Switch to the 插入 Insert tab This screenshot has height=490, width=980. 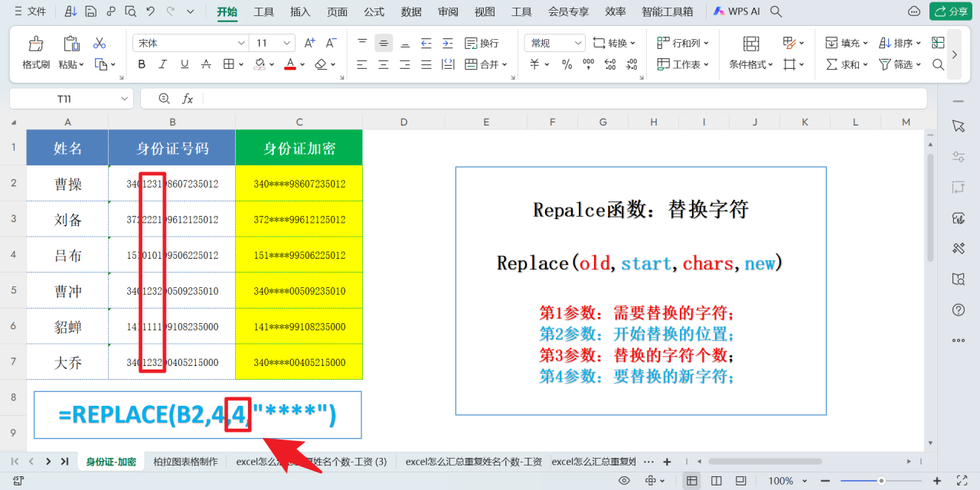(x=300, y=11)
